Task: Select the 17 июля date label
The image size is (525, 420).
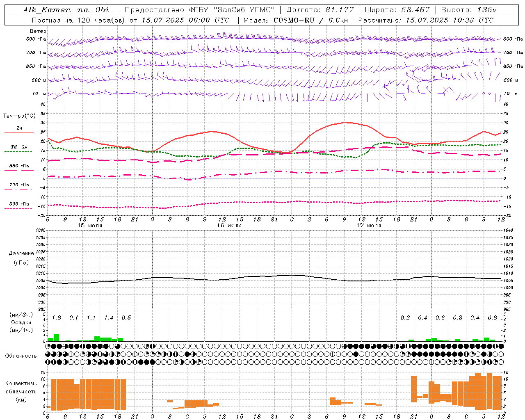Action: coord(369,225)
